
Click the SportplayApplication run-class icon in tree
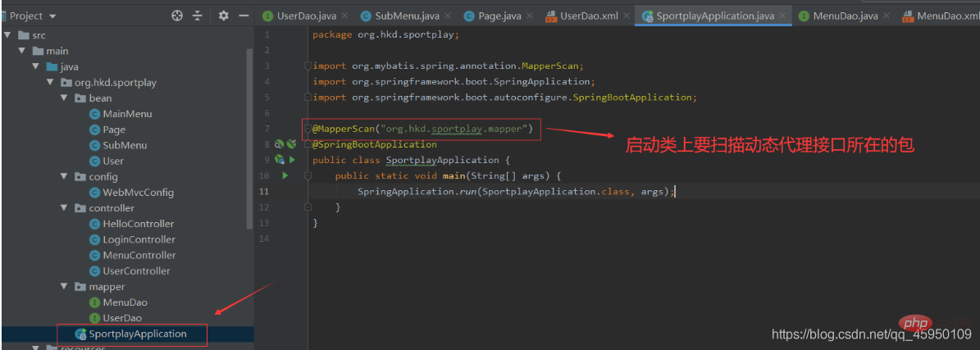pos(80,334)
